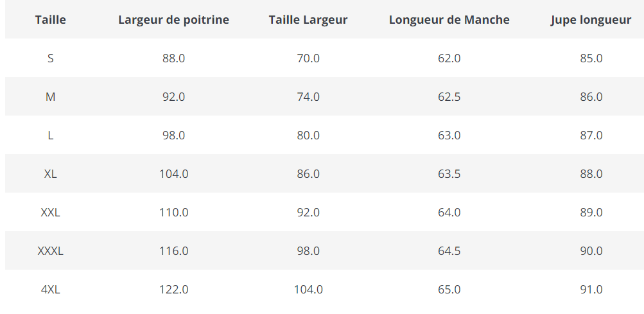
Task: Select the 4XL size row label
Action: pyautogui.click(x=51, y=290)
